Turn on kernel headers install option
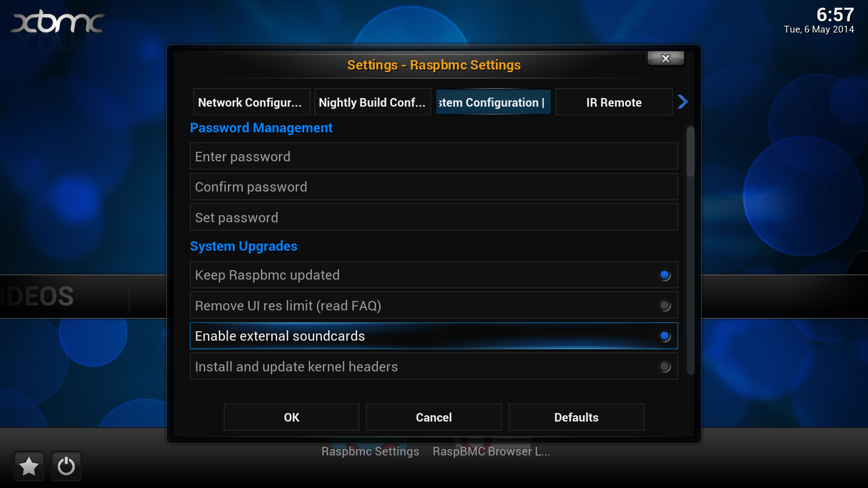The width and height of the screenshot is (868, 488). point(665,367)
